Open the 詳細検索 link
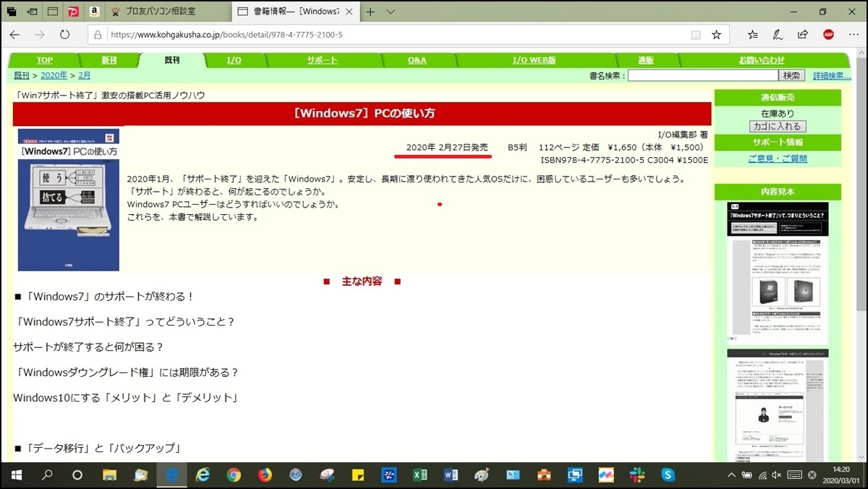The width and height of the screenshot is (868, 489). tap(832, 75)
